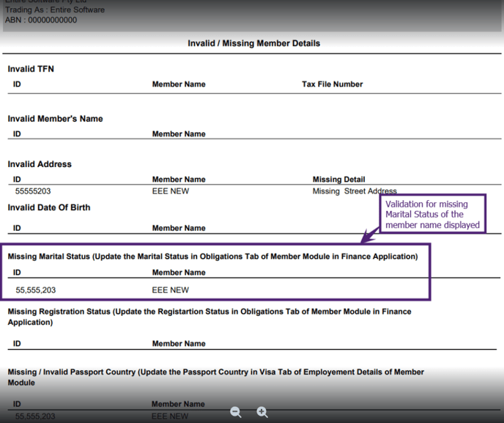This screenshot has height=423, width=504.
Task: Click the 'Invalid TFN' section heading
Action: [31, 69]
